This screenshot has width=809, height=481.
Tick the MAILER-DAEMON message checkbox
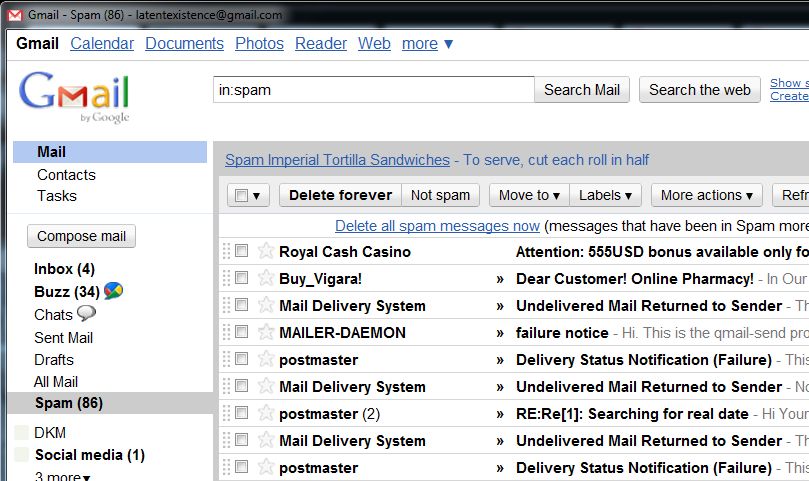(x=241, y=332)
